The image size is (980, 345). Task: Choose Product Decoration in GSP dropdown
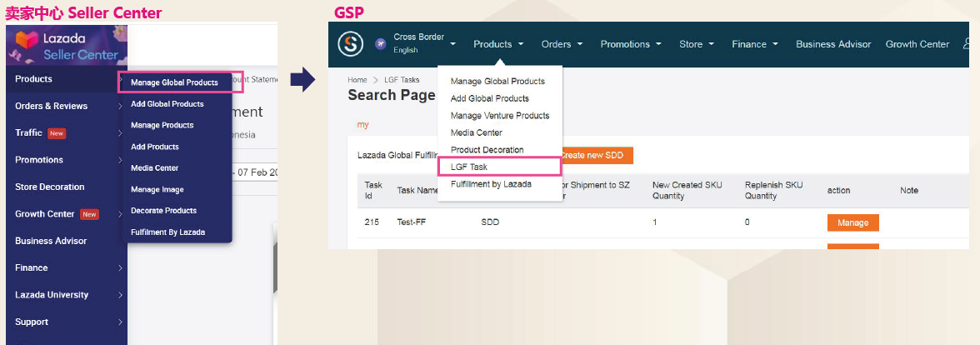pyautogui.click(x=487, y=150)
